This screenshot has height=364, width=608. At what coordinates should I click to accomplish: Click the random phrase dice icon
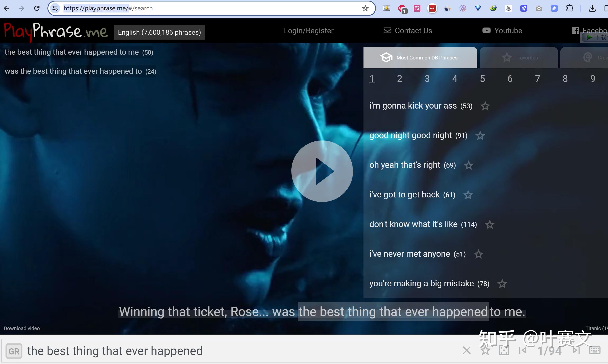coord(504,350)
